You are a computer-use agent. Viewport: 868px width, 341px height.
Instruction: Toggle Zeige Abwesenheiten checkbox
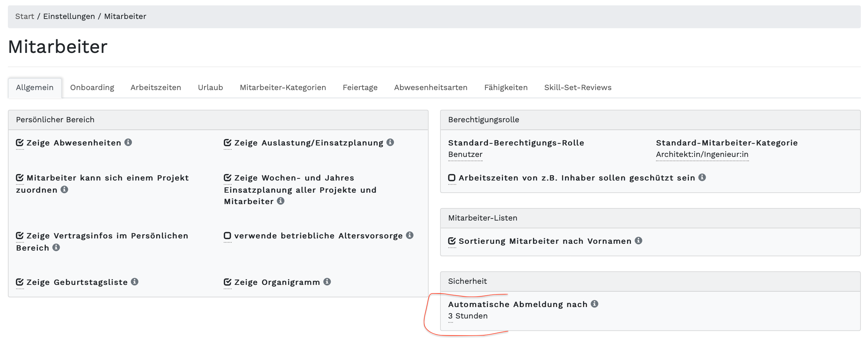tap(20, 143)
